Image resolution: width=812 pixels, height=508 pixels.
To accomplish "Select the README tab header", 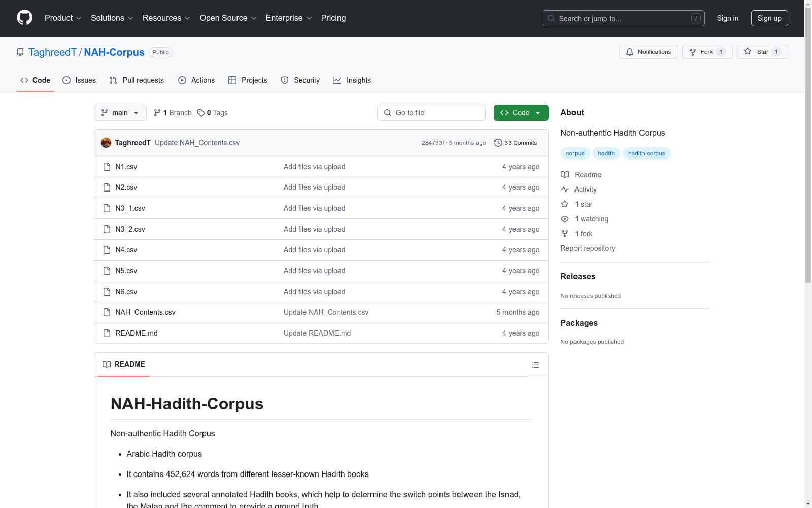I will pyautogui.click(x=124, y=364).
